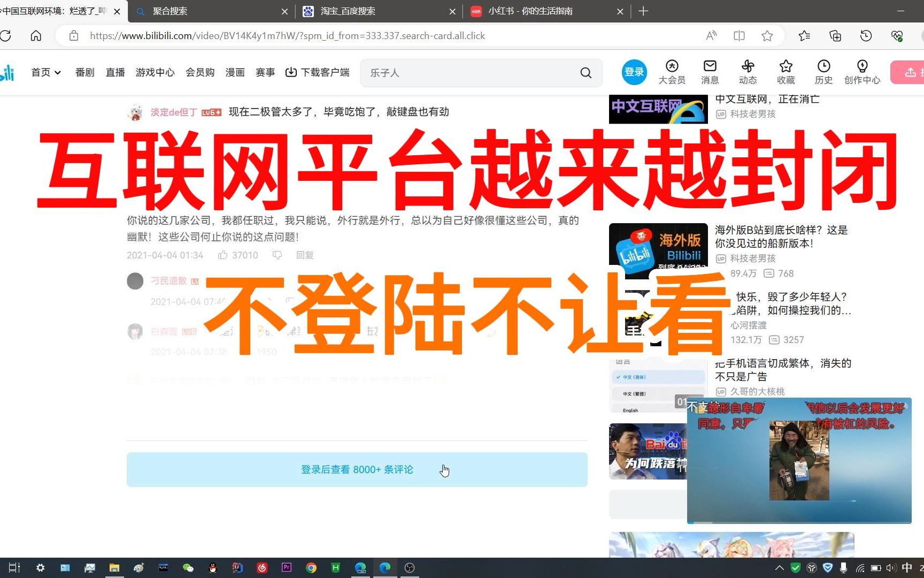
Task: Switch to the 小红书 browser tab
Action: (x=546, y=11)
